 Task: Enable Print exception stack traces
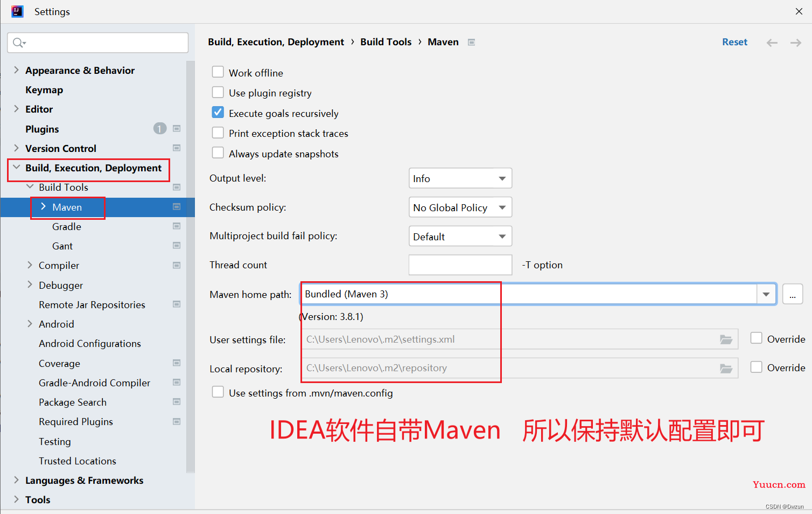click(x=218, y=133)
